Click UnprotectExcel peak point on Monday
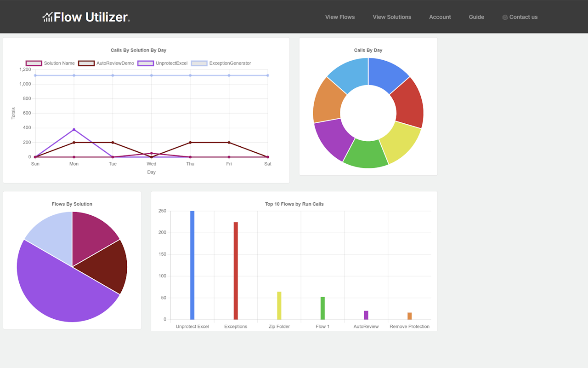Viewport: 588px width, 368px height. point(74,130)
